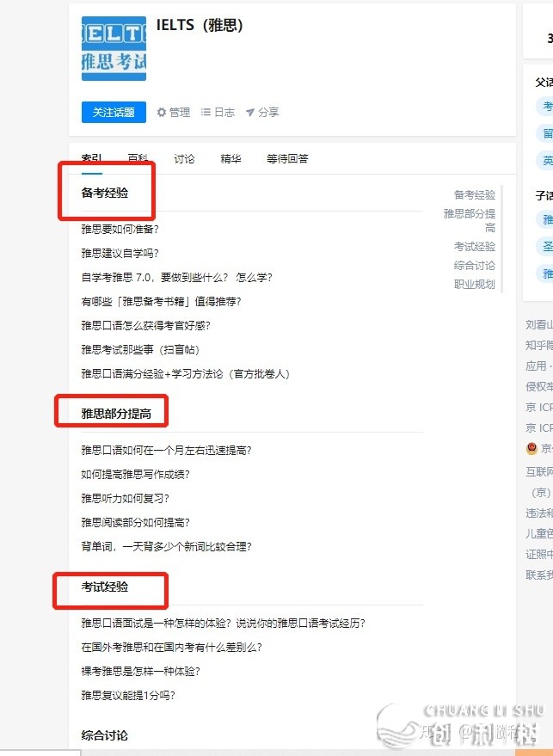Open 雅思口语怎么获得考官好感?
The height and width of the screenshot is (756, 553).
click(145, 325)
